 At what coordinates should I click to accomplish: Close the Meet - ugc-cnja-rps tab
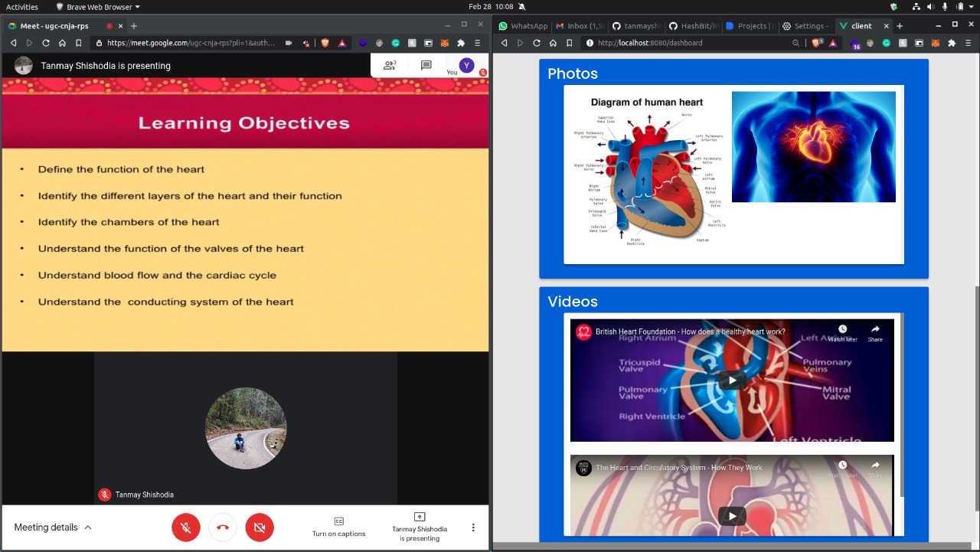(x=121, y=25)
